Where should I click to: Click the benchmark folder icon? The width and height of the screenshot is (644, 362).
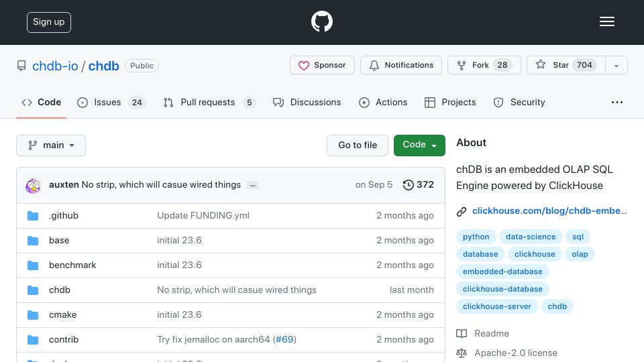pos(33,265)
